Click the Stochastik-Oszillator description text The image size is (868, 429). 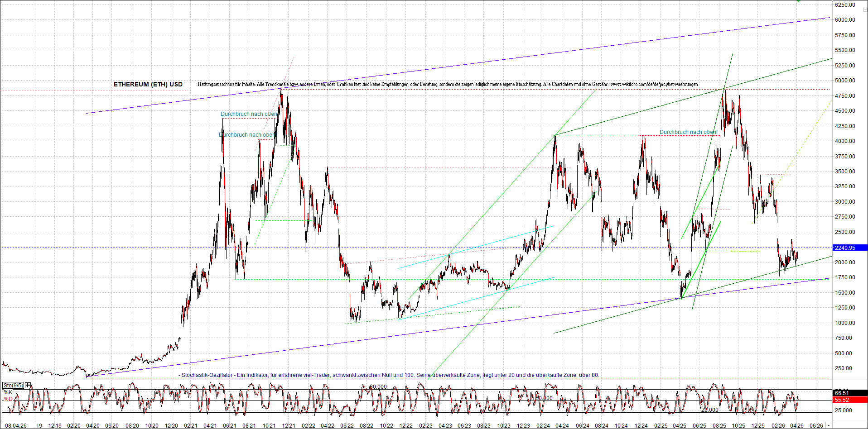tap(390, 375)
